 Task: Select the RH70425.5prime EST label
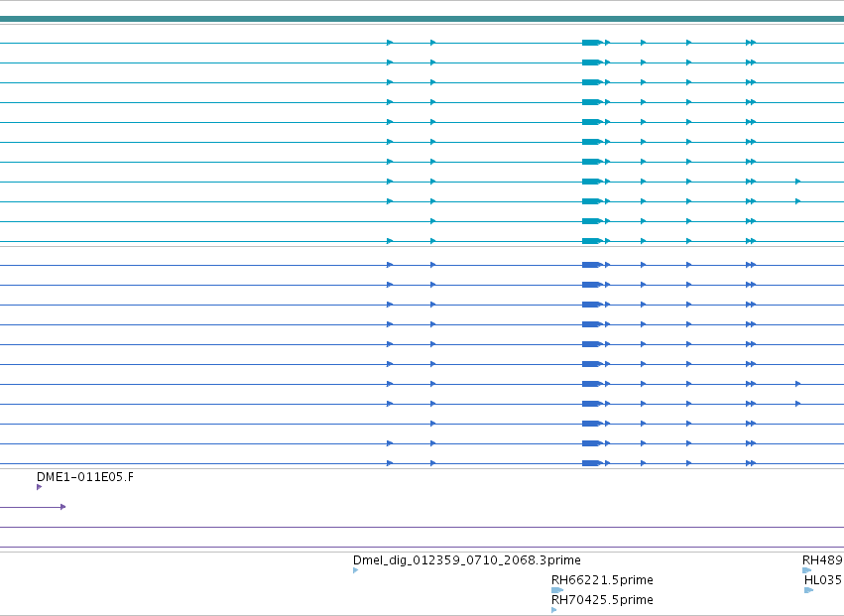[602, 600]
